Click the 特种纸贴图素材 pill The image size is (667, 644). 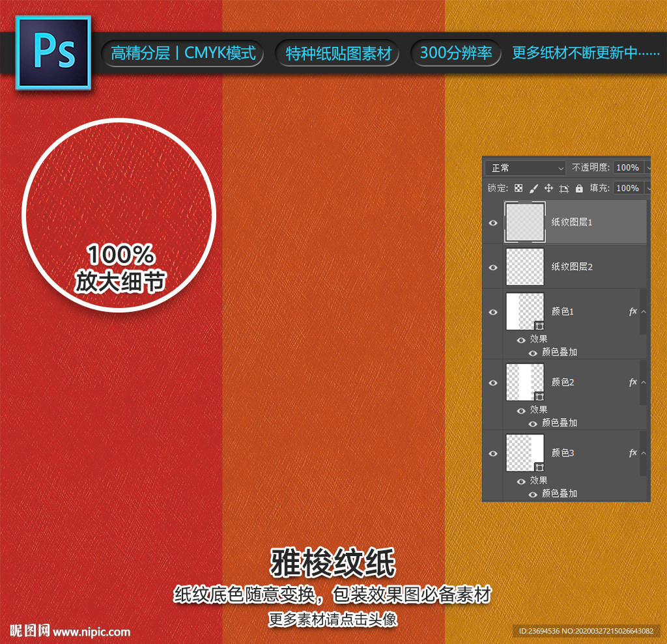click(x=338, y=53)
